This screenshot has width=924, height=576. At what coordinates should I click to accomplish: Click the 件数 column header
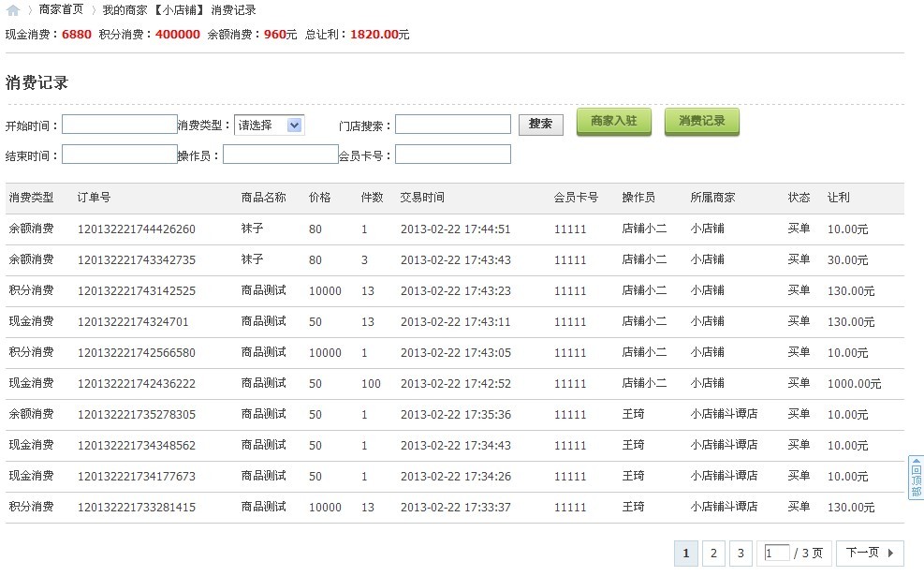click(372, 198)
